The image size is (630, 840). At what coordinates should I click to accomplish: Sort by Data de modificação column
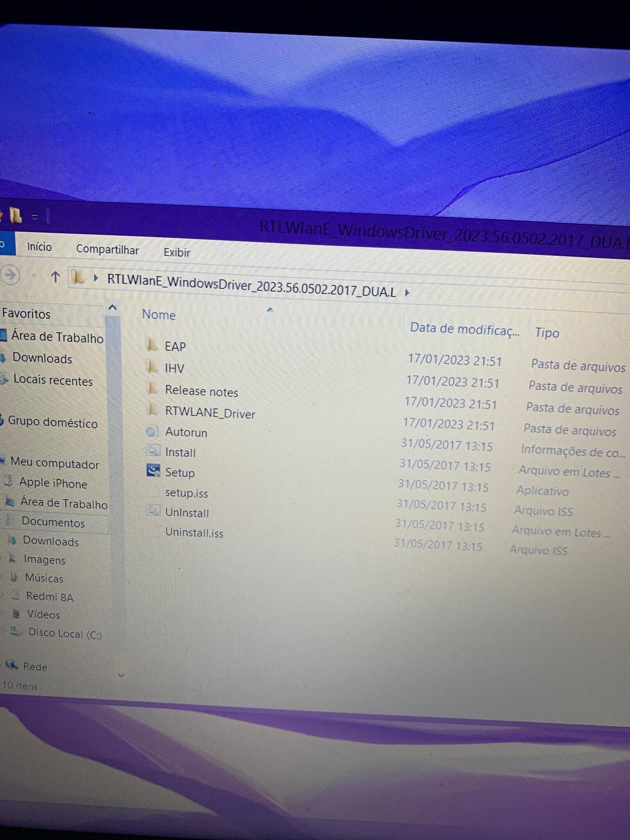point(464,329)
